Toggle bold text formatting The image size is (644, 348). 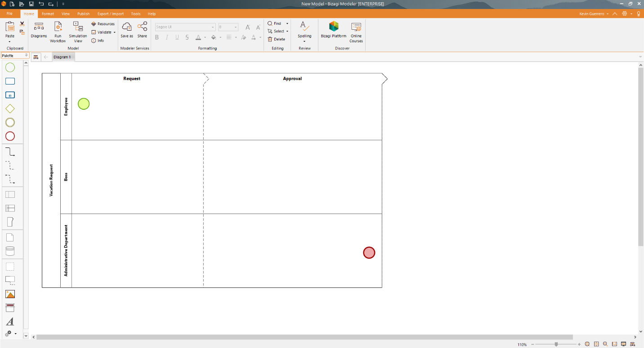[157, 37]
